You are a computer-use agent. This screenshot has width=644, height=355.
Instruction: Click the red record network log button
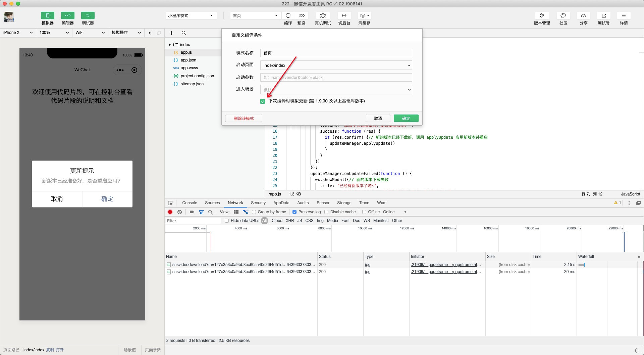point(170,212)
